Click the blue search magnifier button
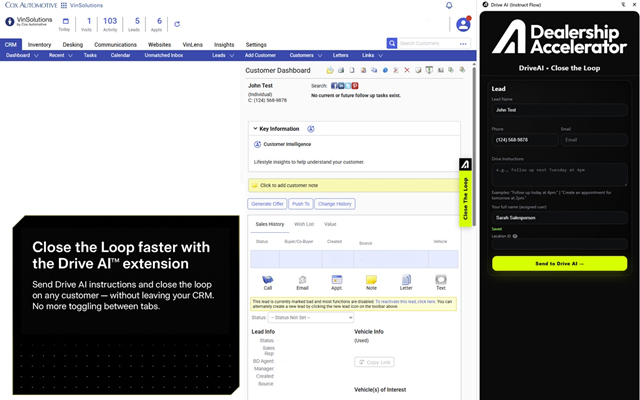The width and height of the screenshot is (640, 400). coord(392,43)
